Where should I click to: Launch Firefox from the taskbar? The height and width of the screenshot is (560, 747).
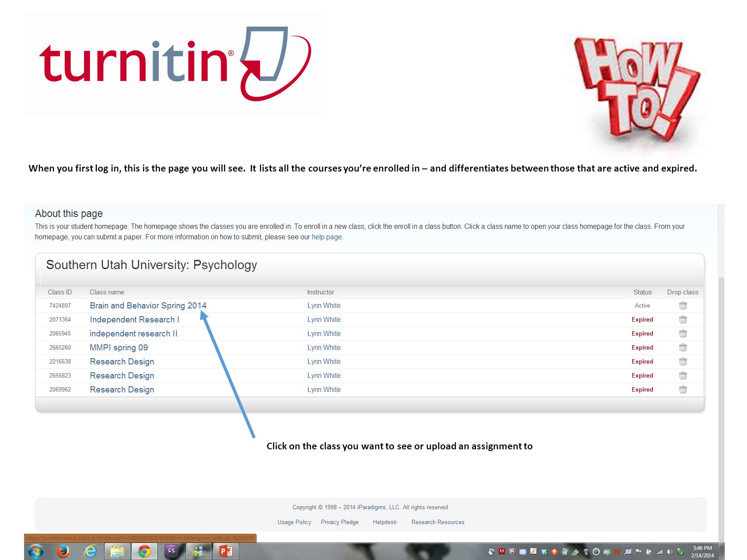click(63, 552)
